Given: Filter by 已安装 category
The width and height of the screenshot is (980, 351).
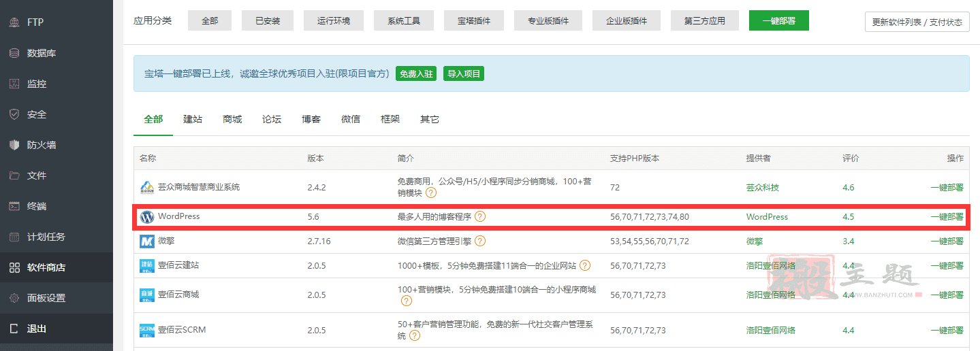Looking at the screenshot, I should (x=268, y=21).
